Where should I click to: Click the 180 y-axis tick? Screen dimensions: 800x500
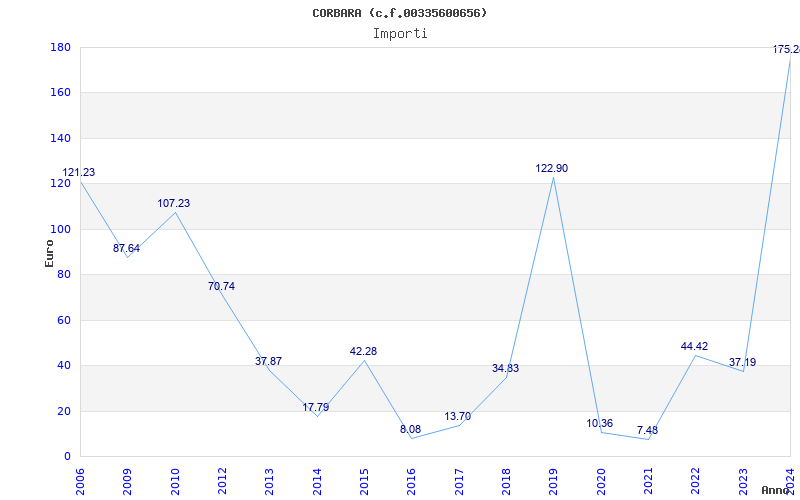(60, 47)
